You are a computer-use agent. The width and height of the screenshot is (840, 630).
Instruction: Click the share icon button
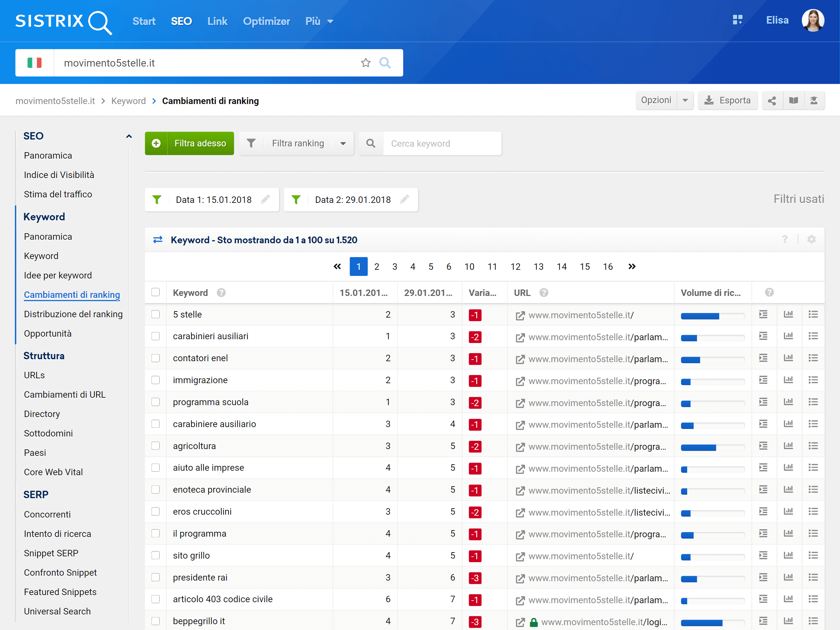click(x=772, y=100)
